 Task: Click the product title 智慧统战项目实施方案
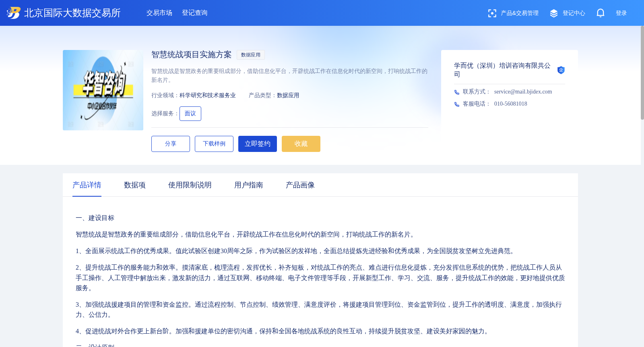(192, 55)
